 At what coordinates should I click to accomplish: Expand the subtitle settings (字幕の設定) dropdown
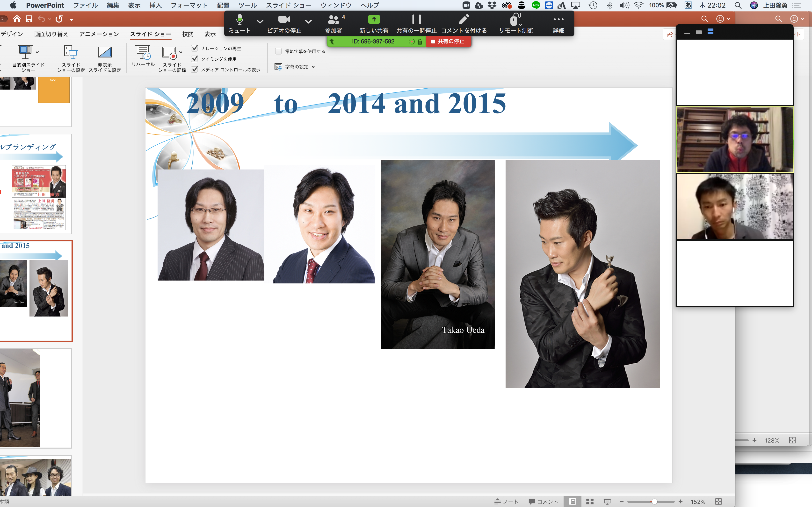313,67
